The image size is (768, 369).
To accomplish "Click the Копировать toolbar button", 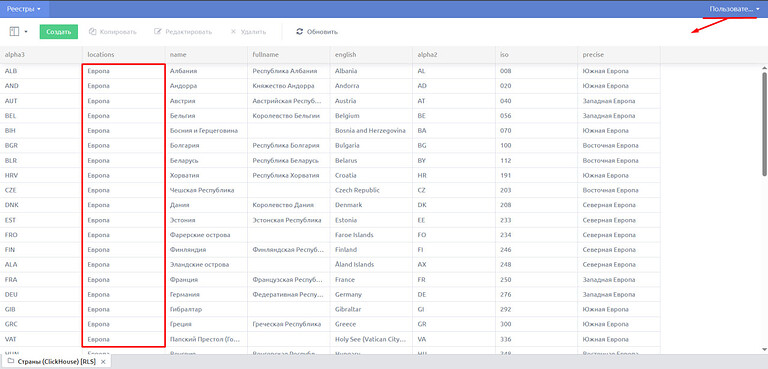I will point(113,32).
